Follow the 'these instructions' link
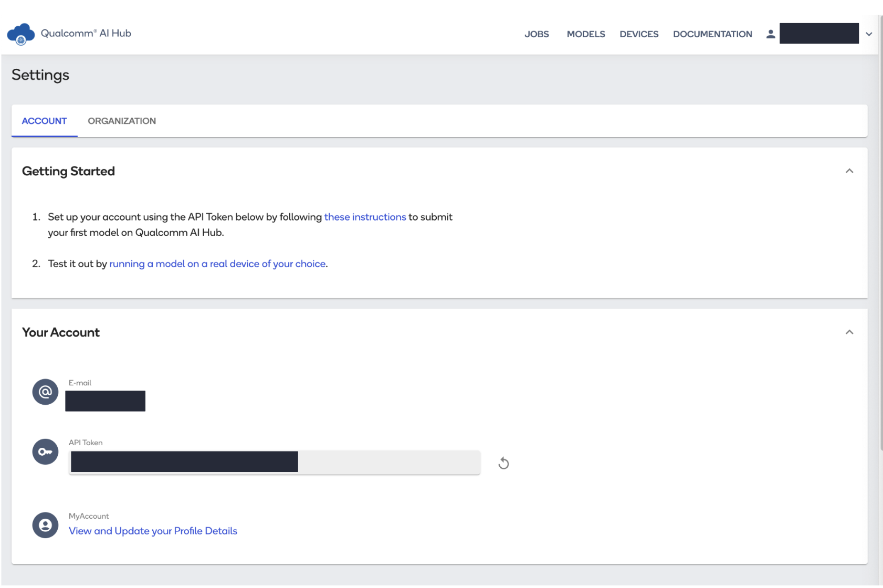883x588 pixels. 365,217
